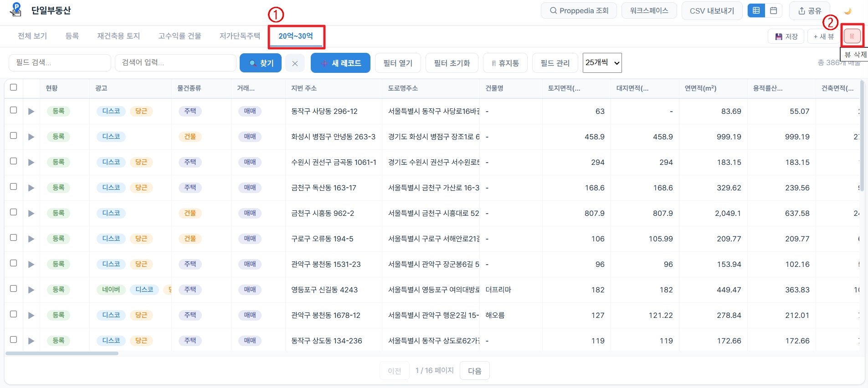Click the 검색어 입력 input field
This screenshot has height=388, width=868.
(x=175, y=63)
